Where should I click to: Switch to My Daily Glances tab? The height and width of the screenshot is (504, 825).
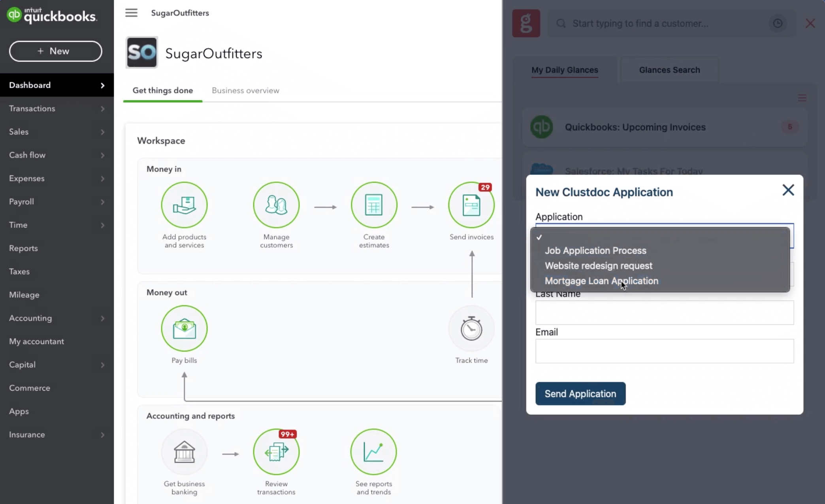[x=565, y=70]
